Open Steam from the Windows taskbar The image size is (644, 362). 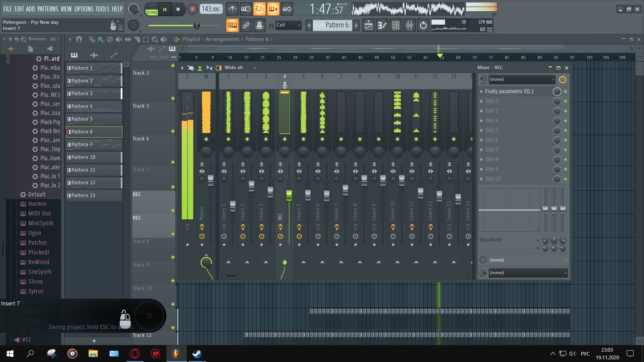(x=197, y=354)
